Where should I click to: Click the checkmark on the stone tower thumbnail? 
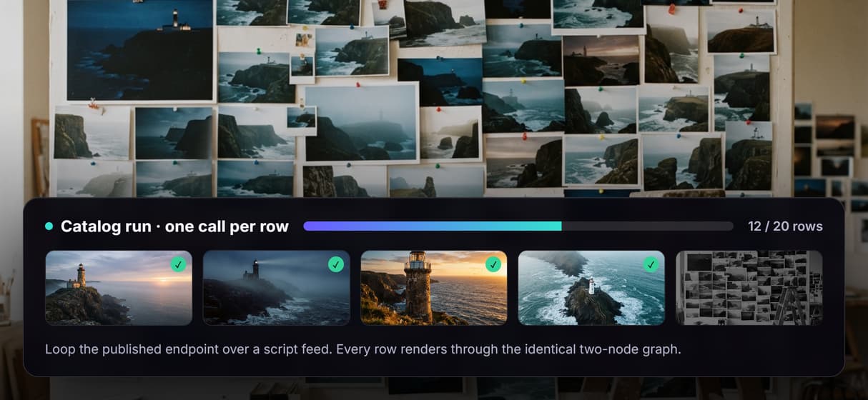click(x=493, y=264)
